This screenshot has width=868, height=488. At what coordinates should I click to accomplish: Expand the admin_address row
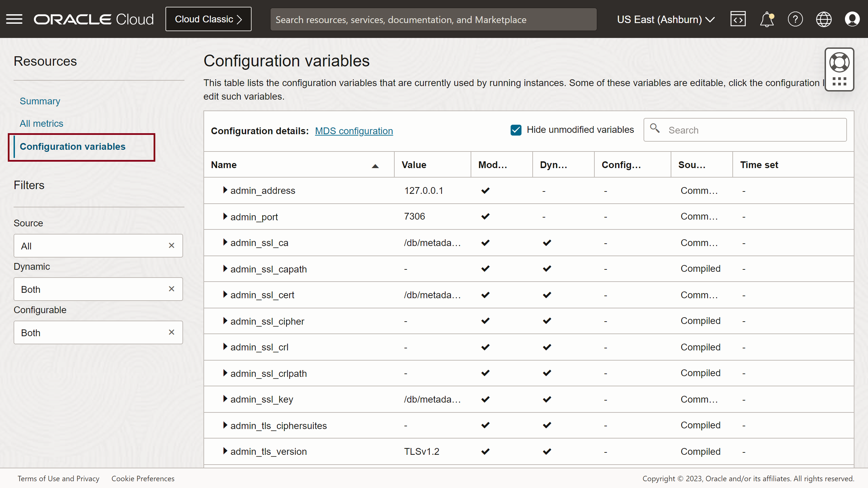pos(225,190)
